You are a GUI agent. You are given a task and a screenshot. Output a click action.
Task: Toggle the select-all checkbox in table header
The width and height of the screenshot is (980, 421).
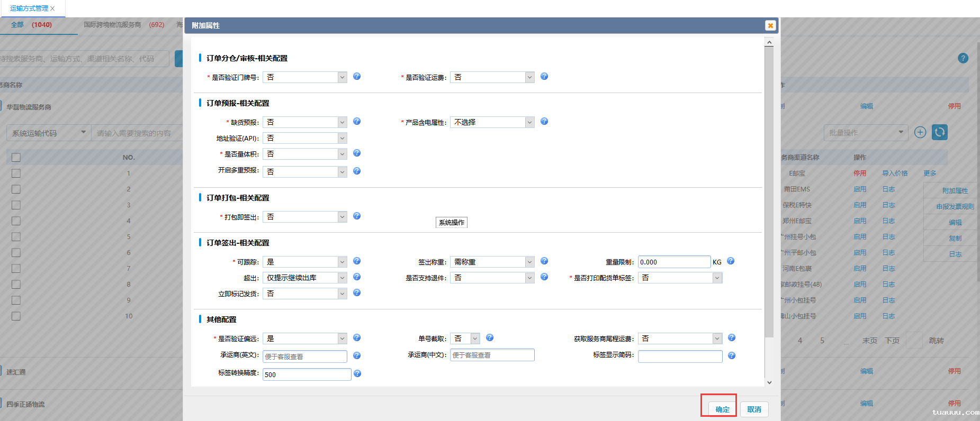click(x=16, y=158)
